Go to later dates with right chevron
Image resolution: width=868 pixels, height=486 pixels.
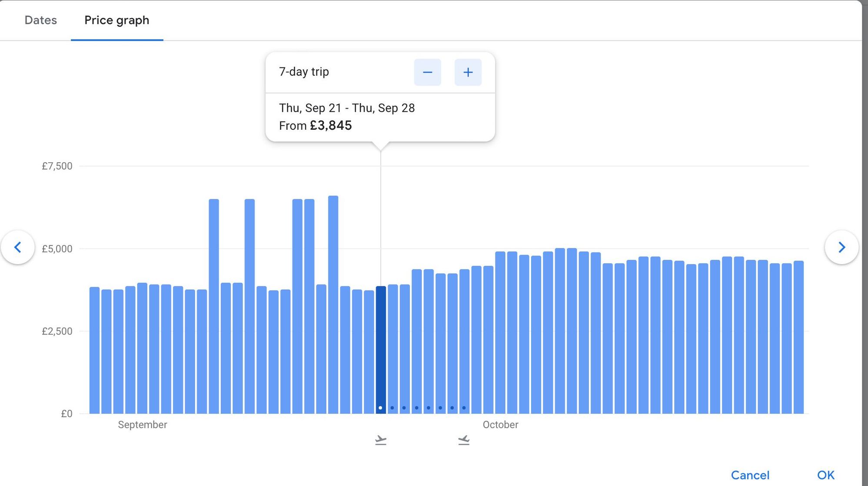(841, 247)
